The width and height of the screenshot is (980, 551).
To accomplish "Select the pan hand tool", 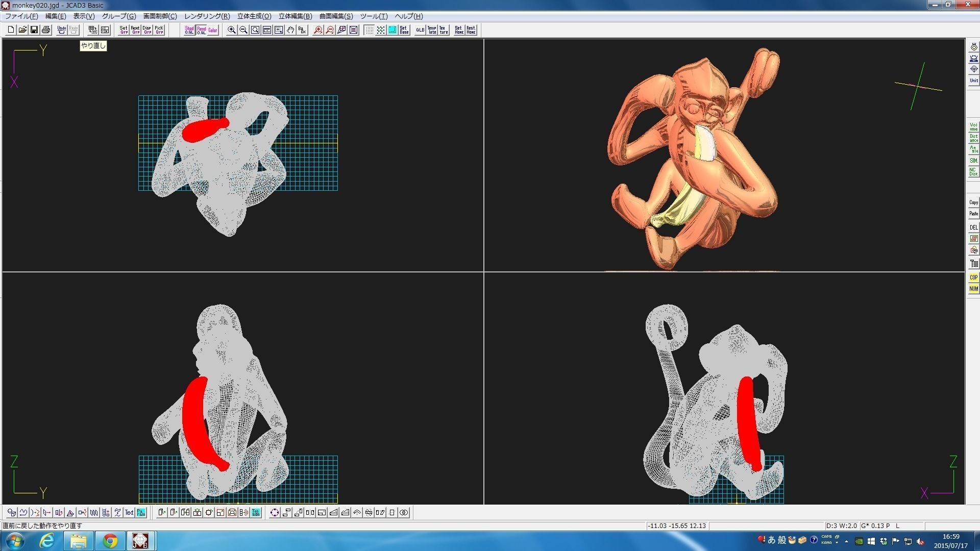I will pyautogui.click(x=290, y=30).
